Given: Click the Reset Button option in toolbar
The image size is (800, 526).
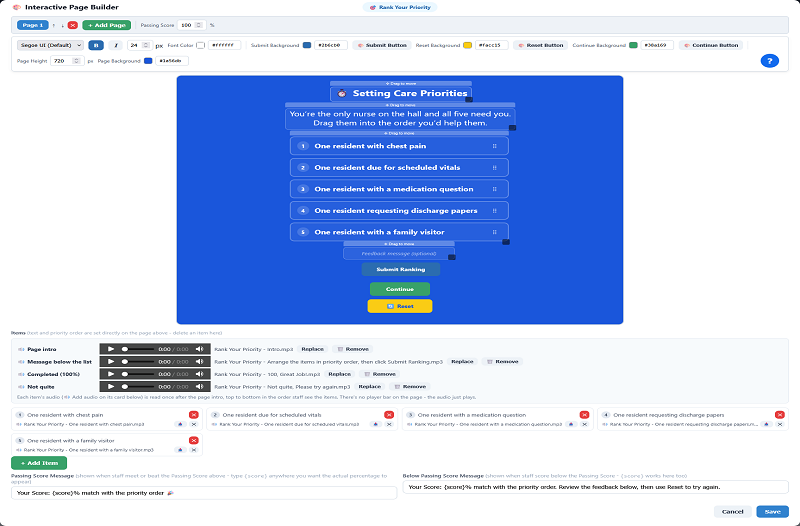Looking at the screenshot, I should coord(541,45).
